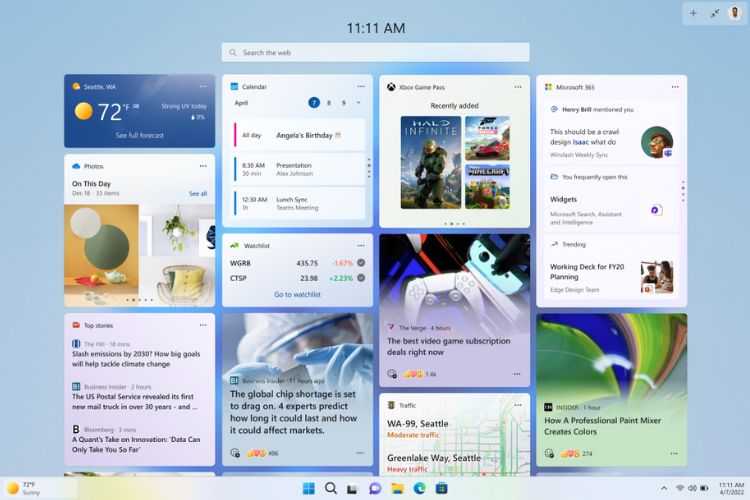Open The Verge article more options
The width and height of the screenshot is (750, 500).
[517, 374]
